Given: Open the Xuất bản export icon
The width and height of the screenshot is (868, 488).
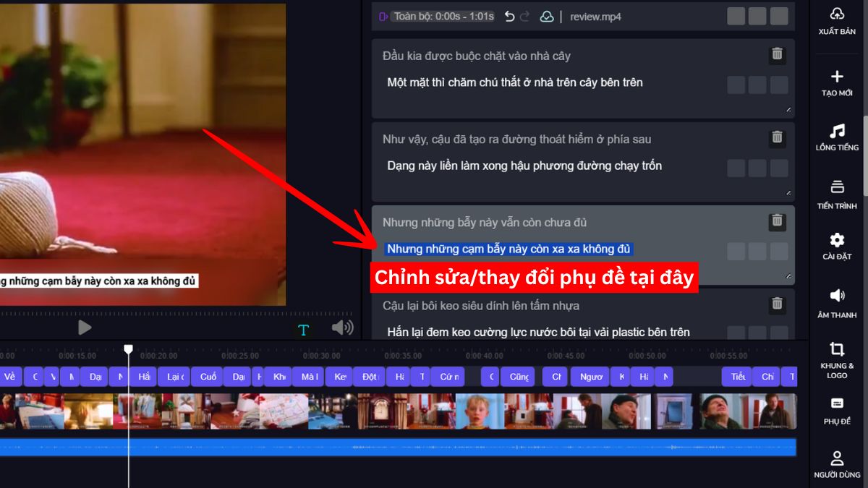Looking at the screenshot, I should 837,14.
